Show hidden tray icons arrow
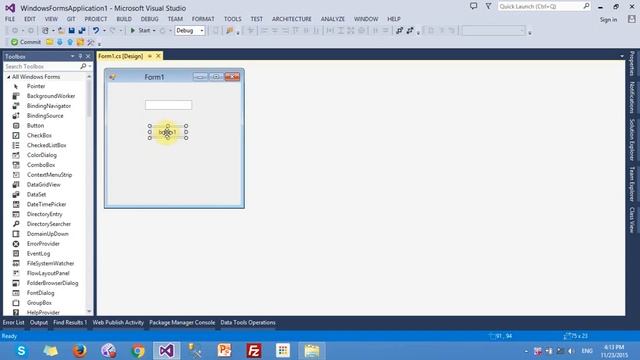Screen dimensions: 640x360 coord(526,351)
